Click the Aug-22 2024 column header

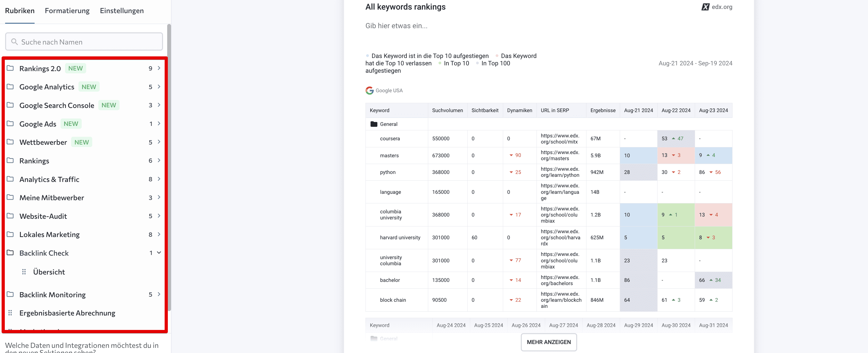[x=676, y=110]
